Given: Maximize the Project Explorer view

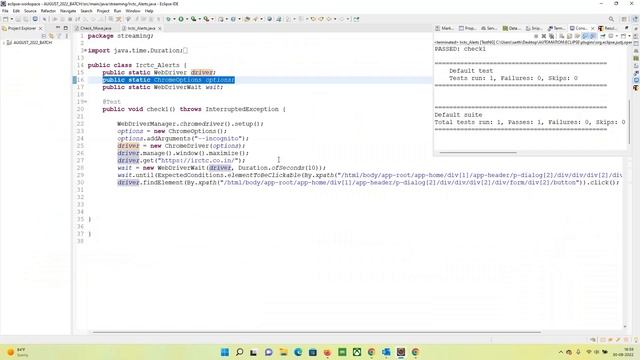Looking at the screenshot, I should tap(65, 28).
